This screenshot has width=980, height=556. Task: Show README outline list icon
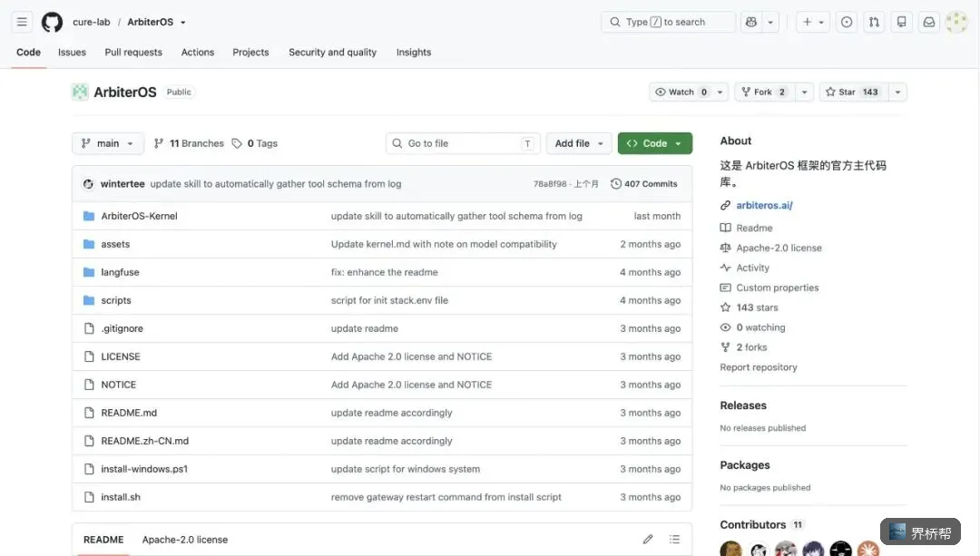(674, 539)
